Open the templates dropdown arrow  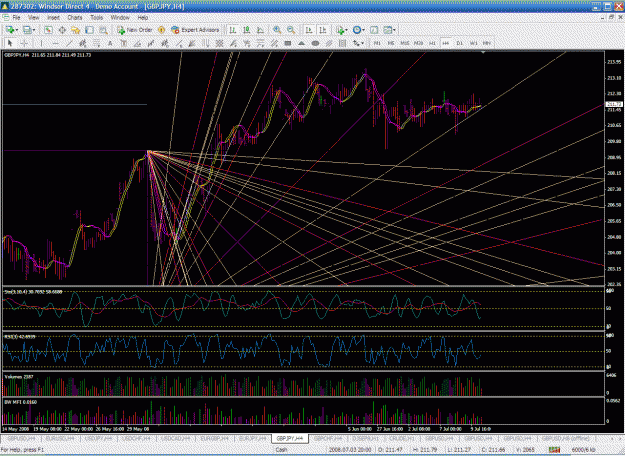[394, 30]
